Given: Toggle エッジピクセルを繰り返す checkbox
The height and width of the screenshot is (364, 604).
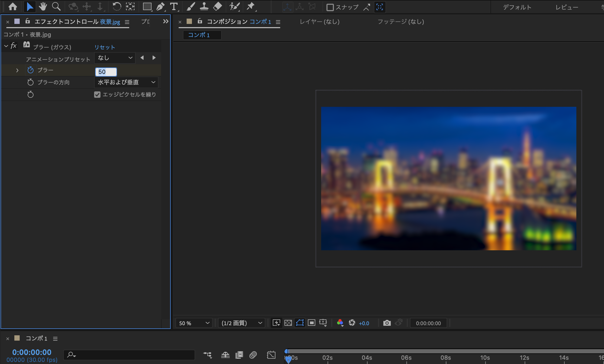Looking at the screenshot, I should [97, 95].
